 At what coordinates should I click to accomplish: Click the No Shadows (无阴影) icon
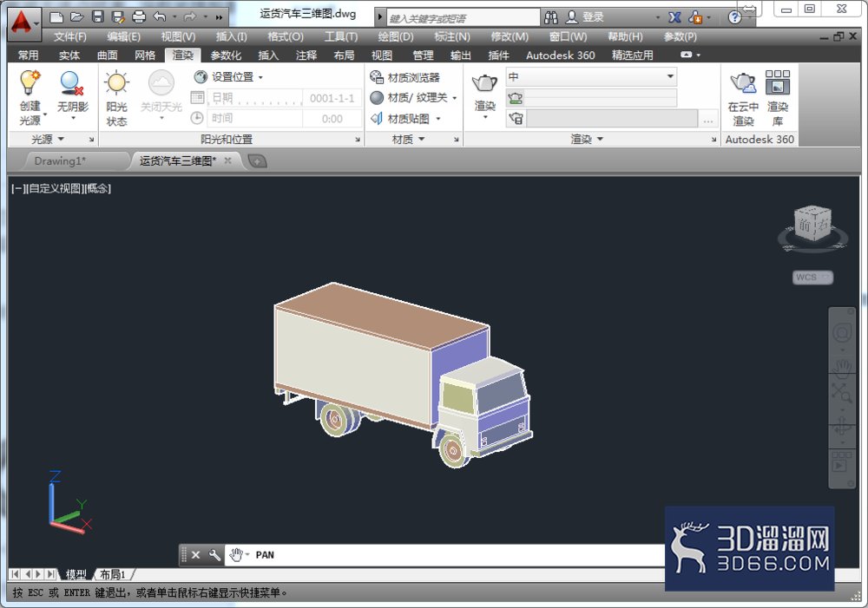pyautogui.click(x=72, y=83)
